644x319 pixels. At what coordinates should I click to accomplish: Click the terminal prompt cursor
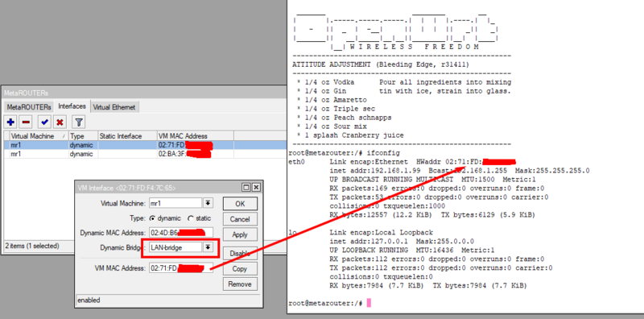point(369,303)
